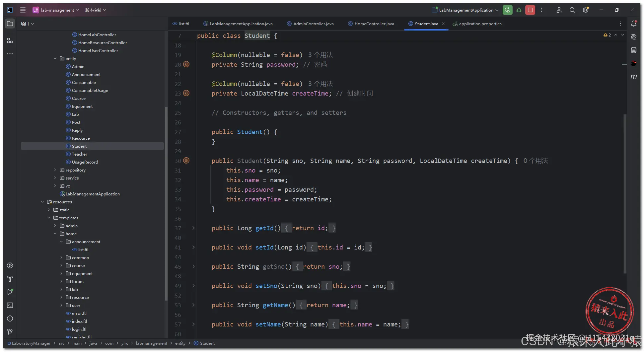This screenshot has width=644, height=352.
Task: Collapse the templates folder
Action: click(x=49, y=218)
